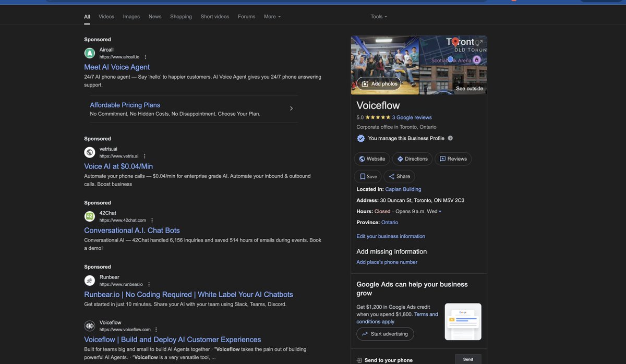Open the Runbear.io No Coding Required link
The height and width of the screenshot is (364, 626).
coord(188,295)
